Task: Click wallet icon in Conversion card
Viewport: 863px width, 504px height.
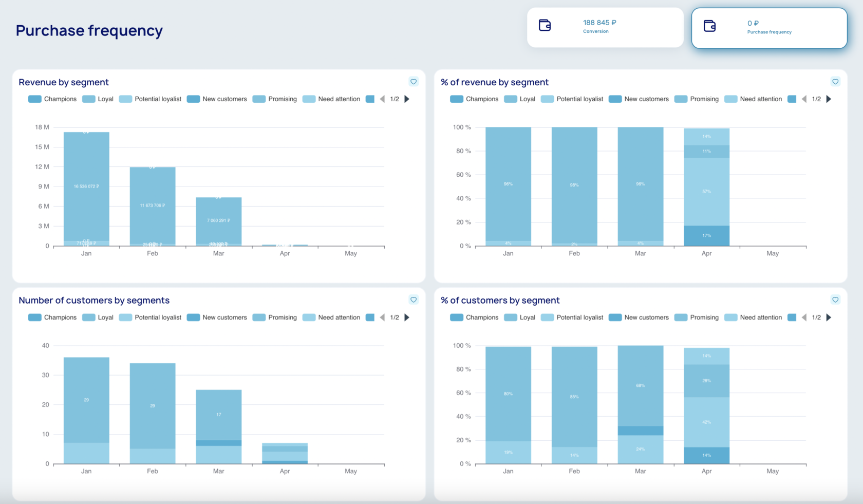Action: (x=545, y=25)
